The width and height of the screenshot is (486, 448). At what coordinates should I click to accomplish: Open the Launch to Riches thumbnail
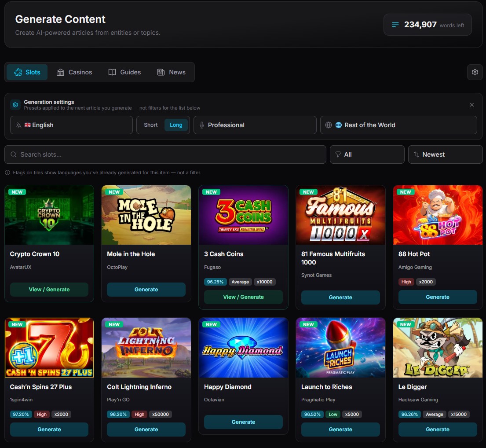340,348
